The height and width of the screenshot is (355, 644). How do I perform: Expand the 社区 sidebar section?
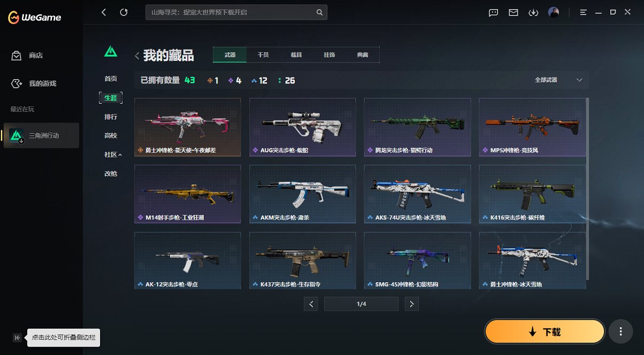click(113, 155)
